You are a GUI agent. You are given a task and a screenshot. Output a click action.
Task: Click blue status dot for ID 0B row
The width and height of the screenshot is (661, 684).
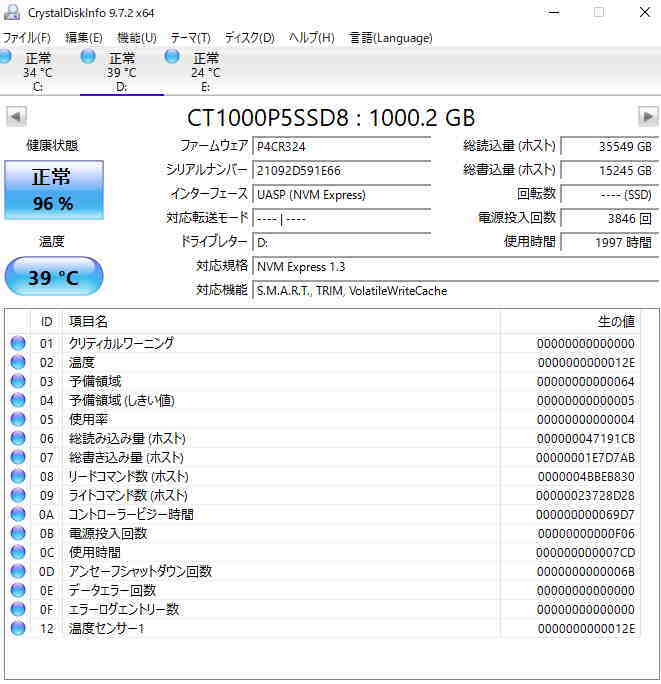point(18,533)
